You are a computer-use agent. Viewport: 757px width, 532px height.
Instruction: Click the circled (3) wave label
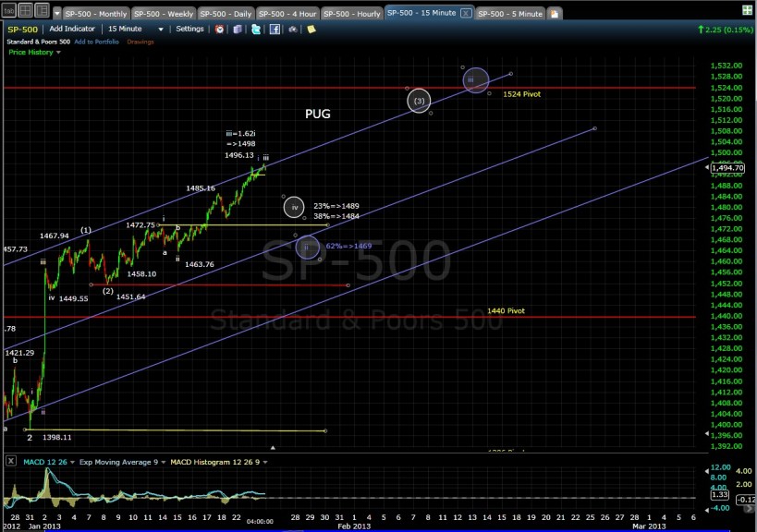tap(419, 101)
